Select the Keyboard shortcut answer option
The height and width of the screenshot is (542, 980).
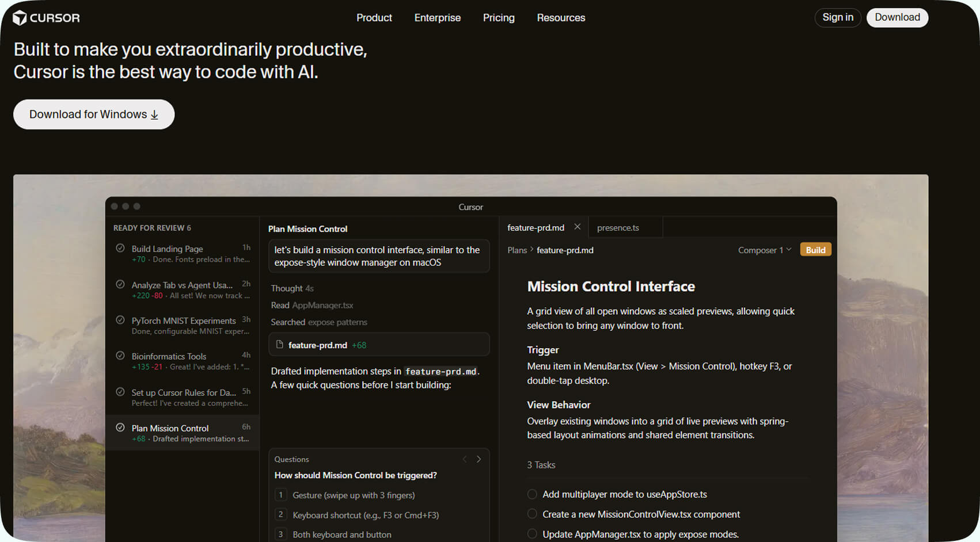pos(365,515)
